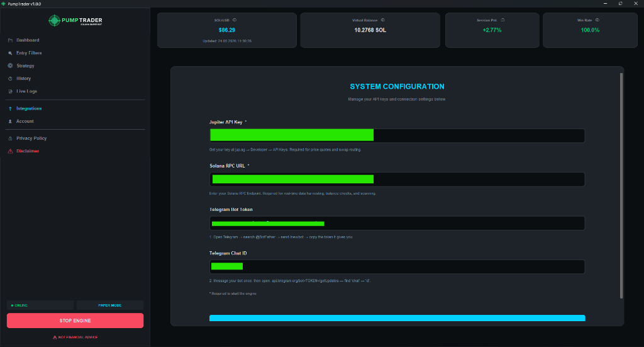This screenshot has height=347, width=644.
Task: Click the BotFather instructions hint text
Action: (281, 237)
